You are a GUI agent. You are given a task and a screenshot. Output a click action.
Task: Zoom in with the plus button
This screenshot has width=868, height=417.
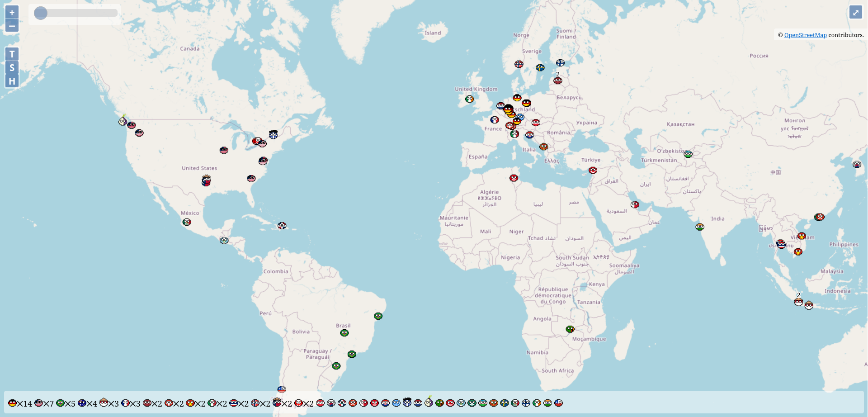[12, 13]
